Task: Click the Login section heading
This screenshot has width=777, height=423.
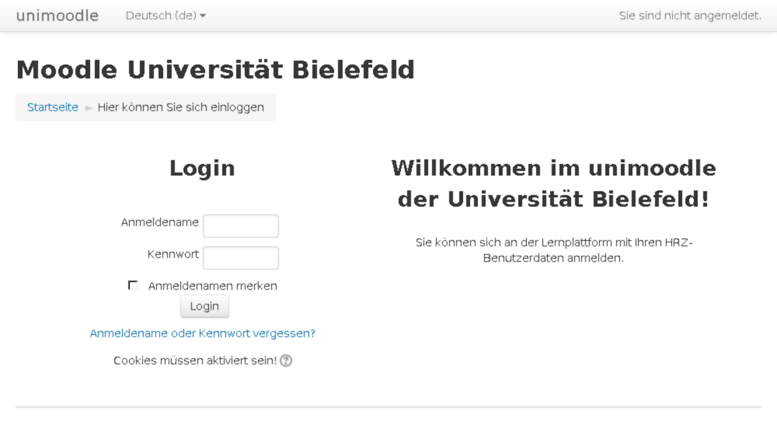Action: point(202,168)
